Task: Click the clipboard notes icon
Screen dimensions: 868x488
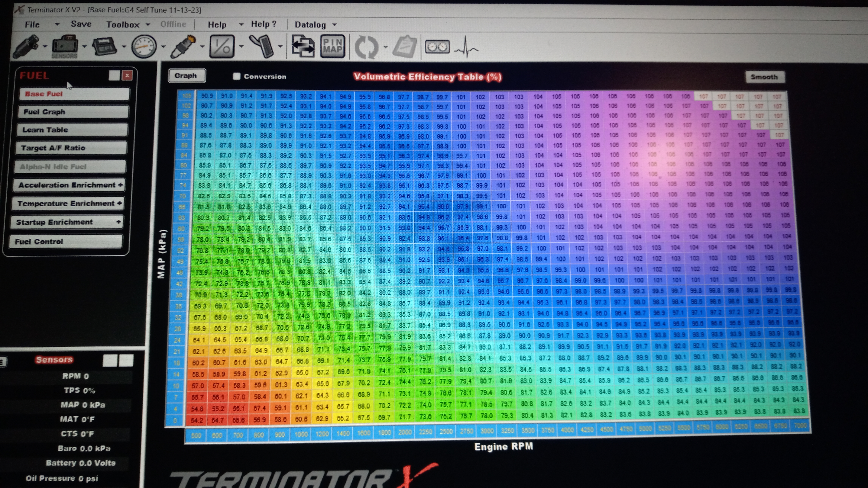Action: [405, 47]
